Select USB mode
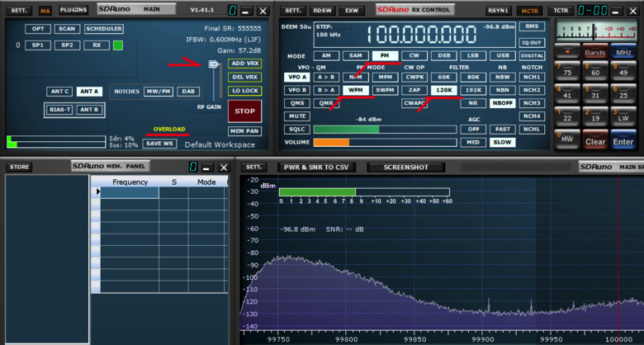 coord(503,56)
